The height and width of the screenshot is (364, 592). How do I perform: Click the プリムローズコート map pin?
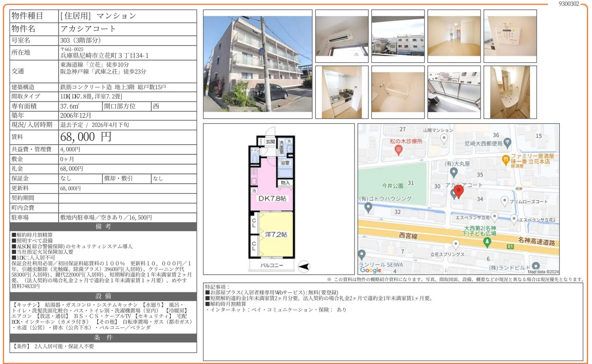504,201
